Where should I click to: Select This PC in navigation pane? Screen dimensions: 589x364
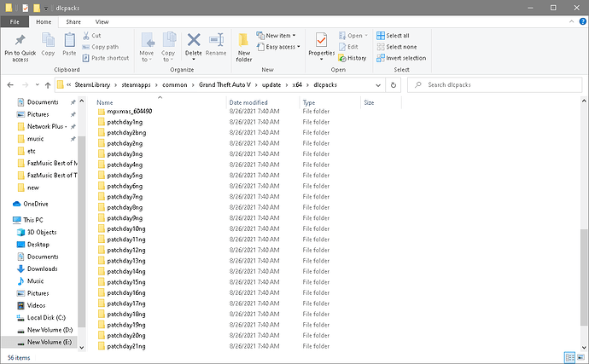click(x=28, y=220)
